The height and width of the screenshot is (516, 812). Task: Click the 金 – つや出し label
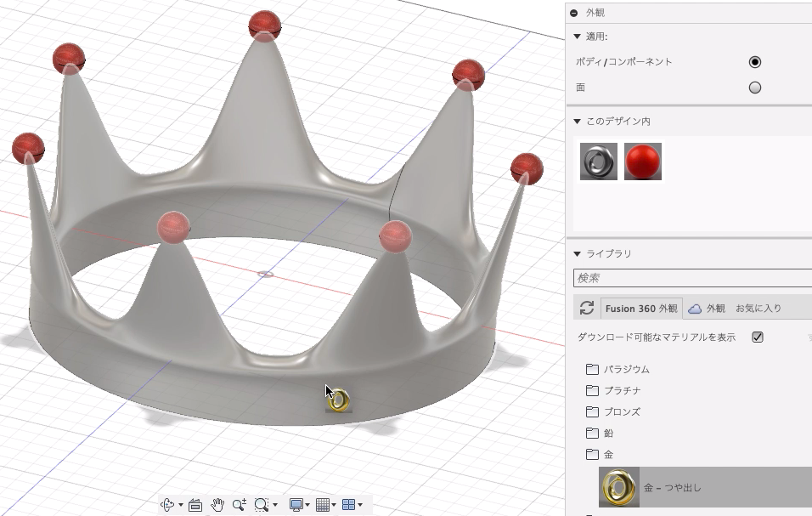(x=672, y=487)
